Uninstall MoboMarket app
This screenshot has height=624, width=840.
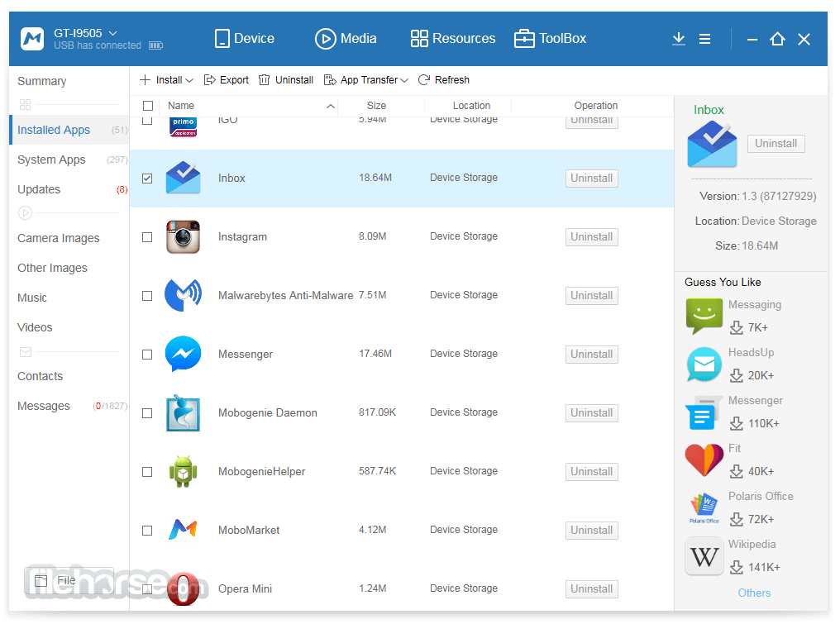click(x=591, y=531)
